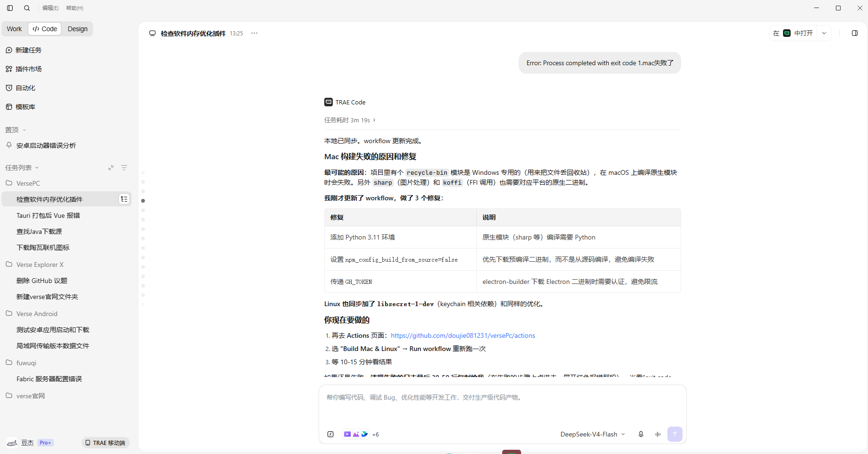Click the slash command icon in input box

(x=330, y=434)
